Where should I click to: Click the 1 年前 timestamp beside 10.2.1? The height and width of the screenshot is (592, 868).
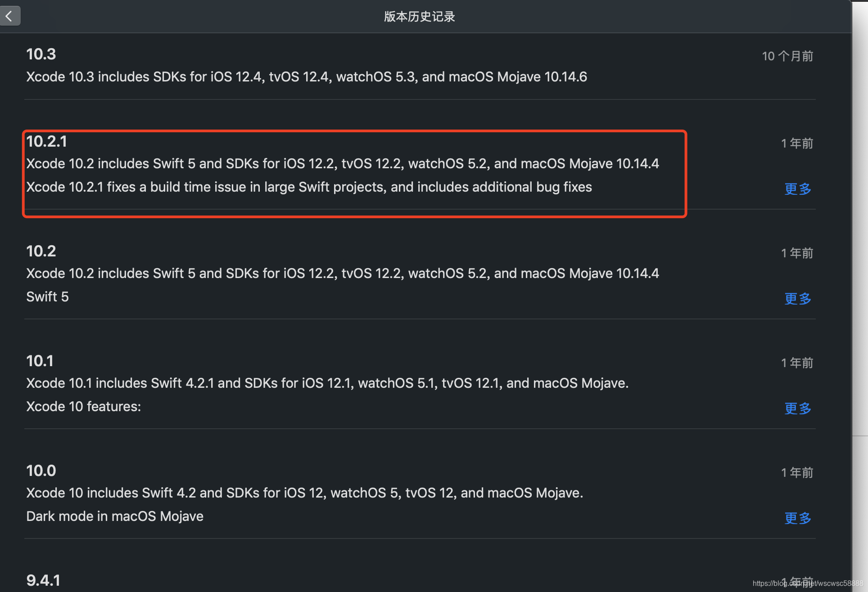click(x=796, y=143)
